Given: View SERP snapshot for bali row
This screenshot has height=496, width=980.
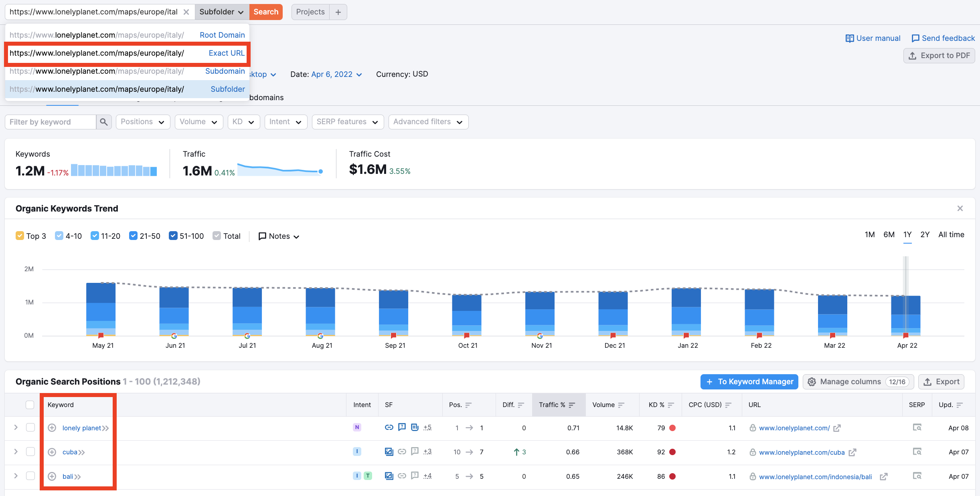Looking at the screenshot, I should [917, 476].
